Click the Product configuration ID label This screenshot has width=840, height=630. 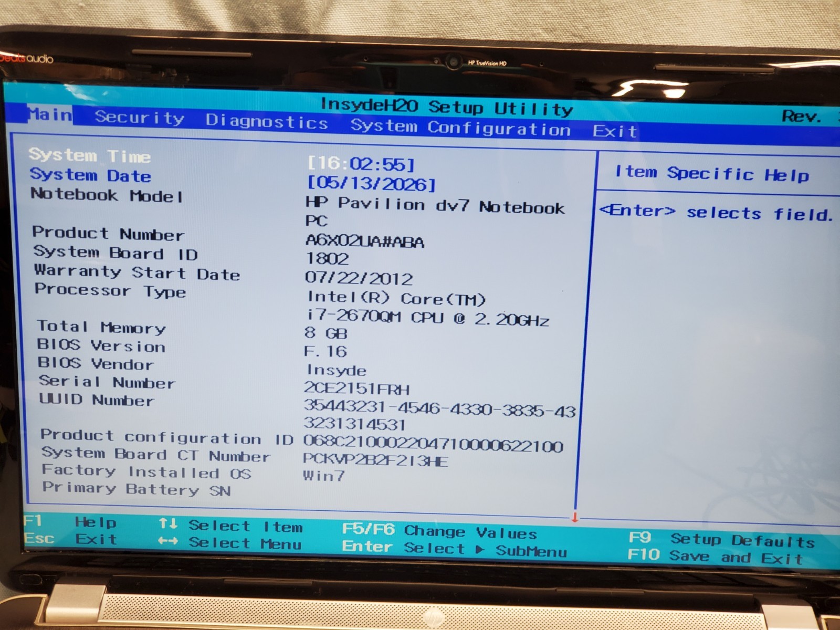(167, 437)
